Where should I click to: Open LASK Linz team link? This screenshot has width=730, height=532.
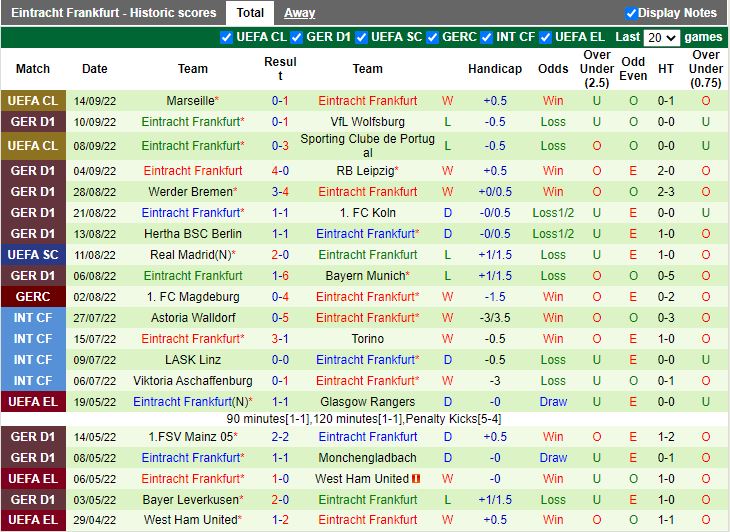pos(193,360)
